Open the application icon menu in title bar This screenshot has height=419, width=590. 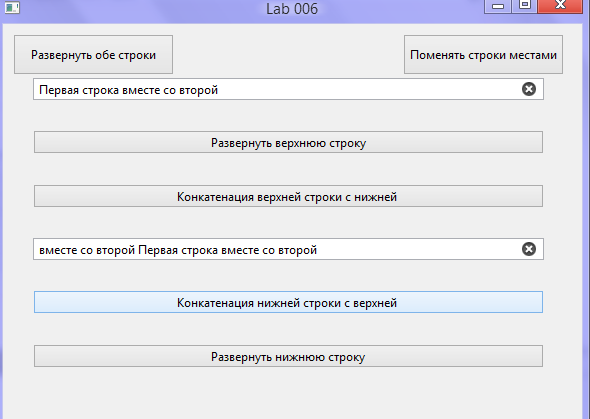12,7
